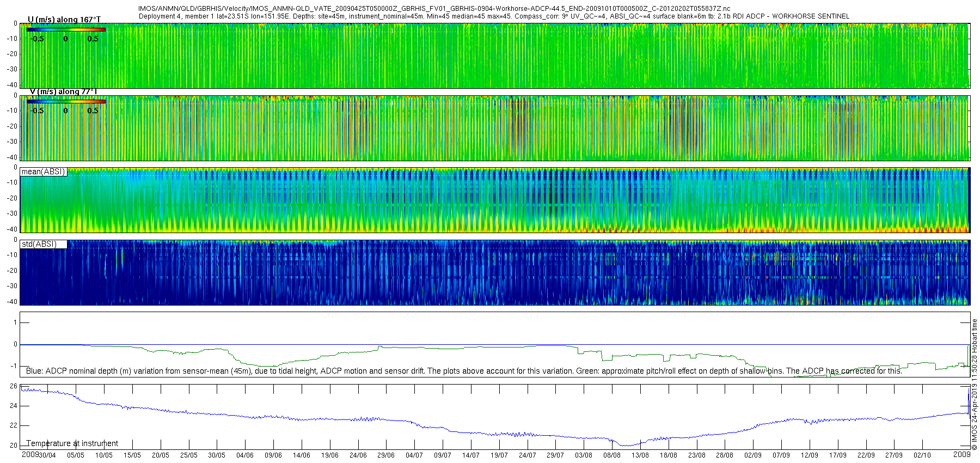Click the '14/06' date tick label
980x463 pixels.
[302, 455]
